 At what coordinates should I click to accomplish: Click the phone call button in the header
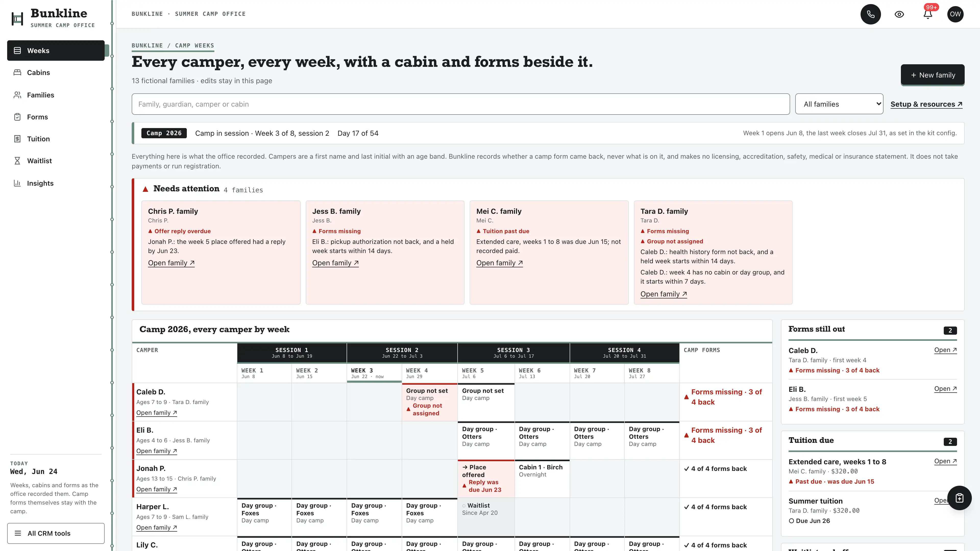[x=871, y=14]
